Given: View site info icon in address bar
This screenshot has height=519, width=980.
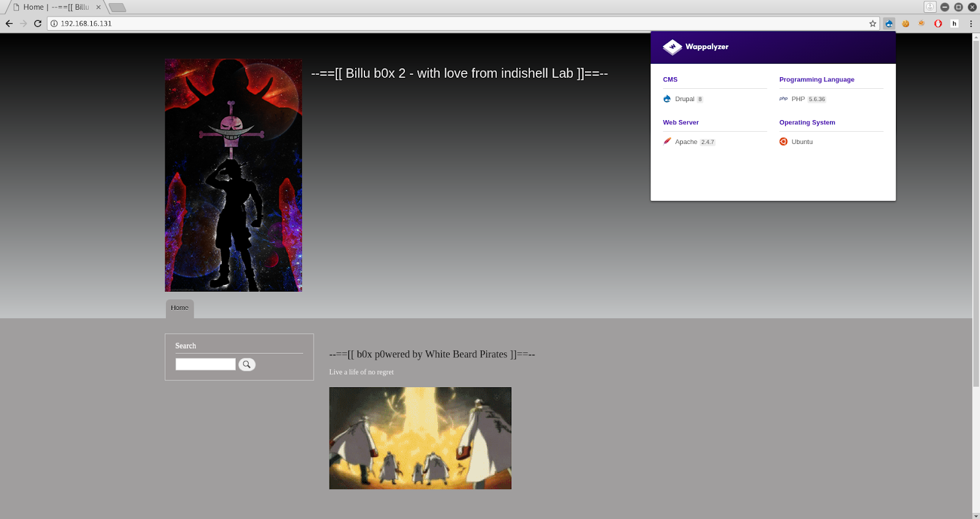Looking at the screenshot, I should (54, 23).
